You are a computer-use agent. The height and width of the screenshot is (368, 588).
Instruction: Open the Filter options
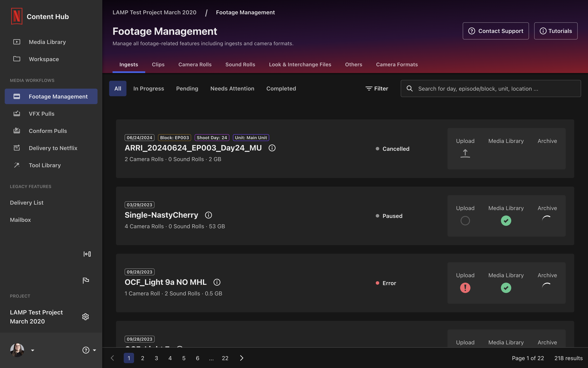pos(377,88)
